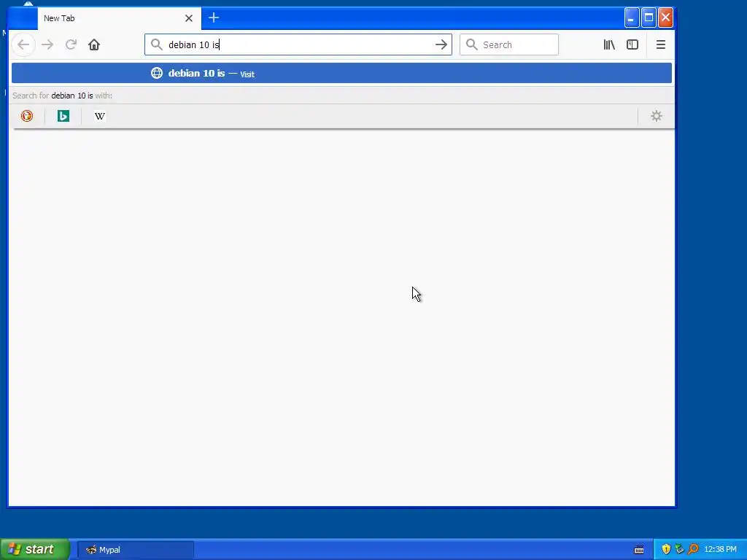Click the on-screen keyboard tray icon

639,550
